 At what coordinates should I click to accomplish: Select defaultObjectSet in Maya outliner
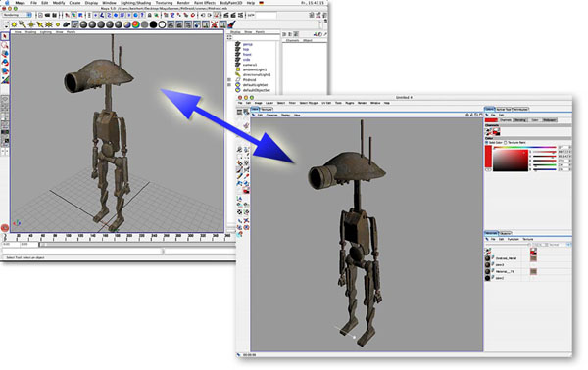tap(256, 90)
